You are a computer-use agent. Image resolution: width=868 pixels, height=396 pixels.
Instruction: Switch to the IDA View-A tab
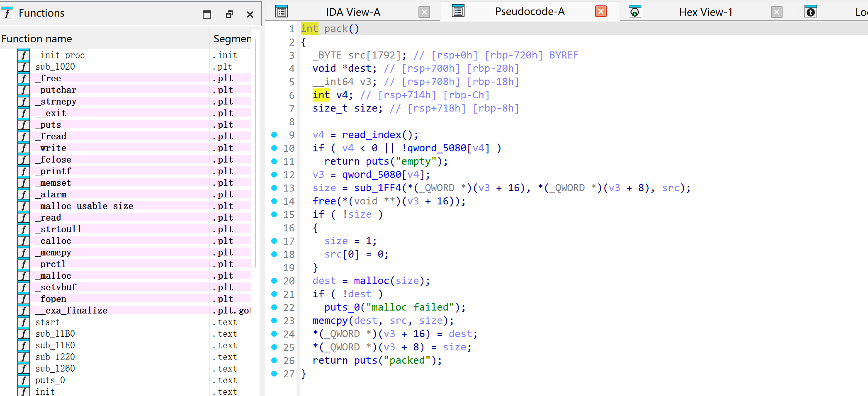click(x=353, y=12)
